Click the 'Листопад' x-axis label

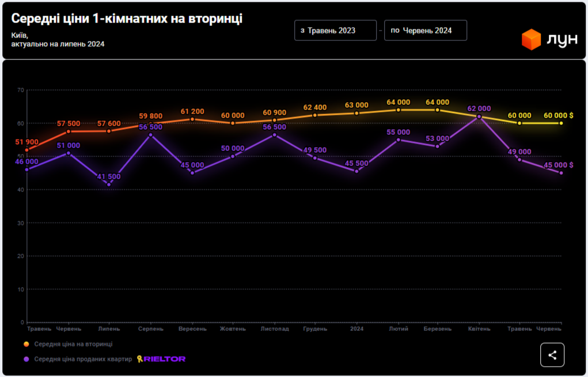[275, 329]
